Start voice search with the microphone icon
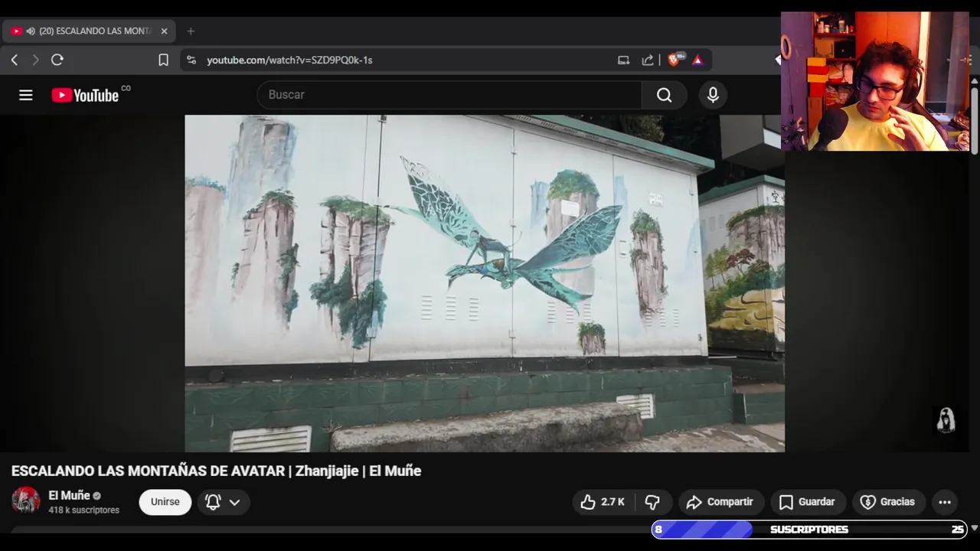The image size is (980, 551). coord(713,95)
